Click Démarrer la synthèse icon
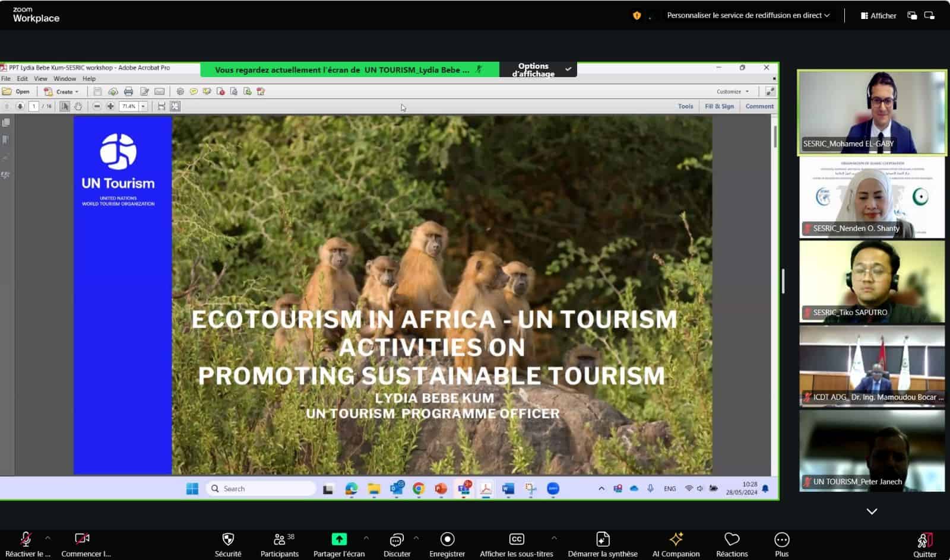950x560 pixels. 603,539
